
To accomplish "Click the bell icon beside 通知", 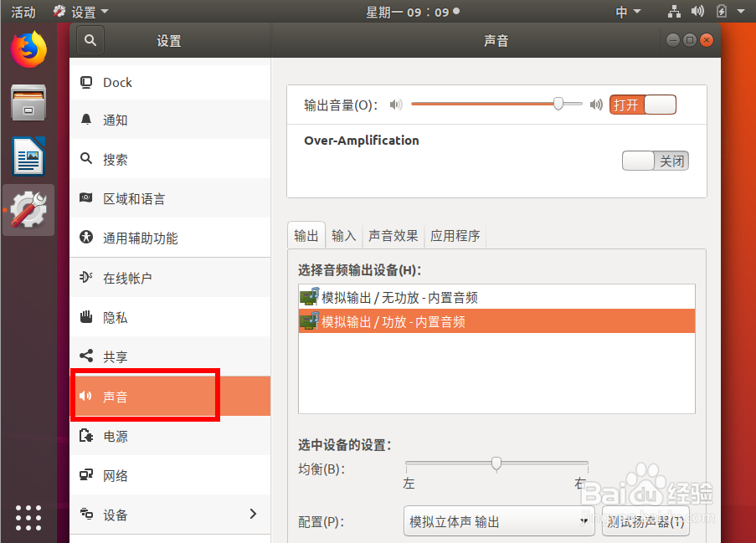I will [x=86, y=120].
